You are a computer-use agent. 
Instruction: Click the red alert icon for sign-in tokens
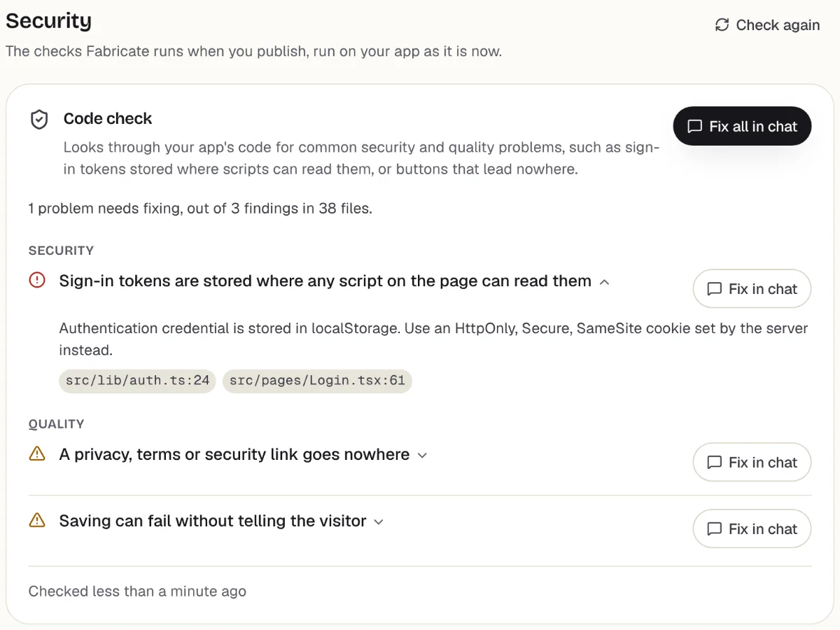click(37, 281)
